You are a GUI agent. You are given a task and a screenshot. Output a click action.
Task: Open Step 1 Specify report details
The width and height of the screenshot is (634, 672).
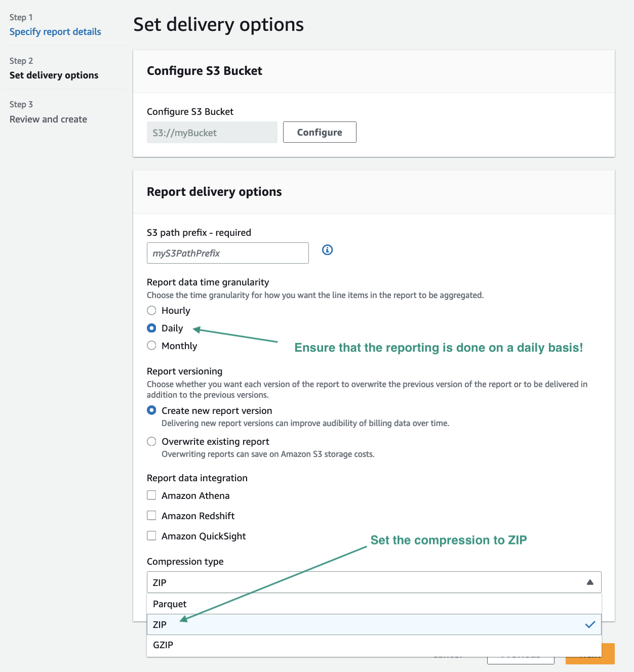pyautogui.click(x=55, y=31)
